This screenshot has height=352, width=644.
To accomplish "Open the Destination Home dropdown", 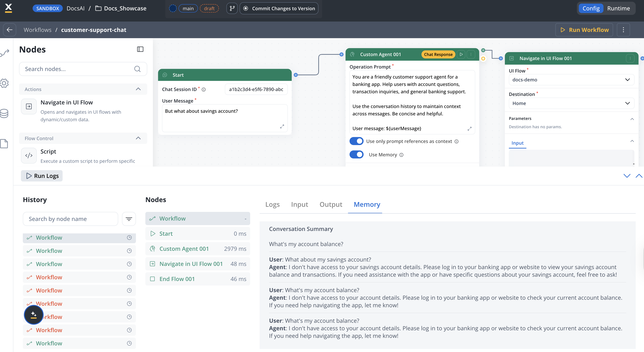I will [x=571, y=103].
